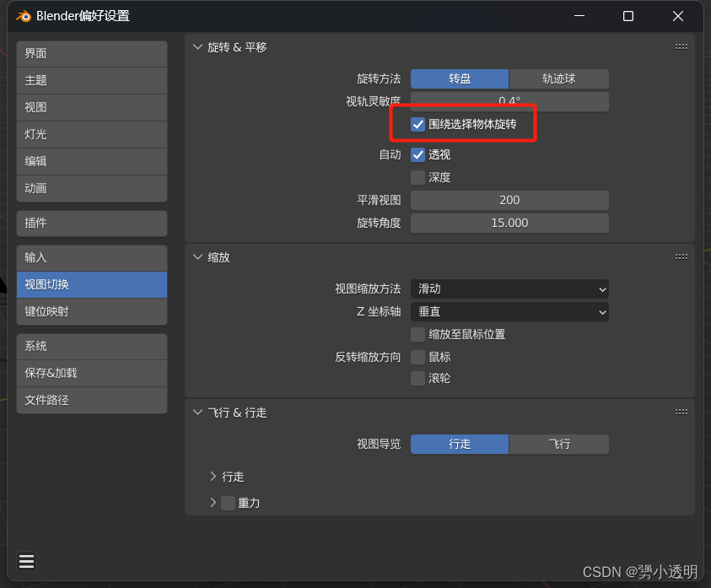Toggle the 透视 auto checkbox
The width and height of the screenshot is (711, 588).
(417, 154)
